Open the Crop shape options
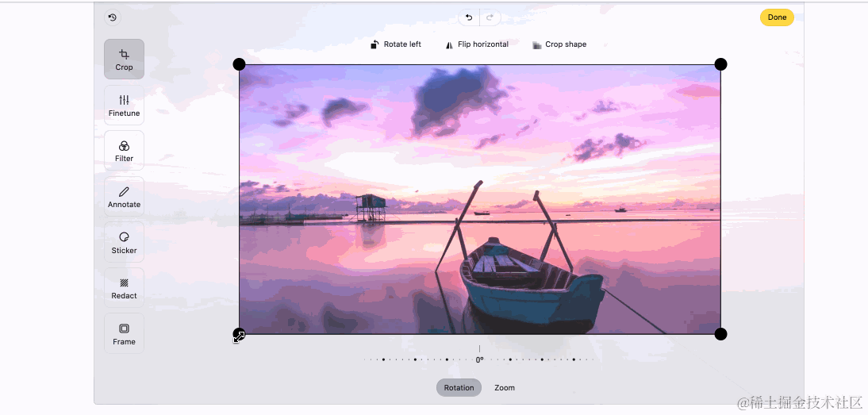Image resolution: width=868 pixels, height=415 pixels. pyautogui.click(x=559, y=44)
